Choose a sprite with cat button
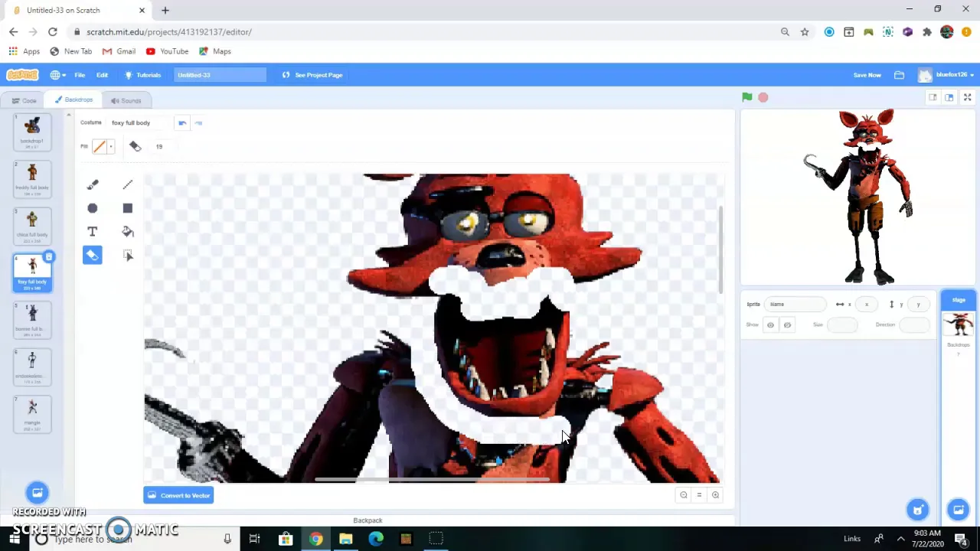980x551 pixels. tap(918, 510)
